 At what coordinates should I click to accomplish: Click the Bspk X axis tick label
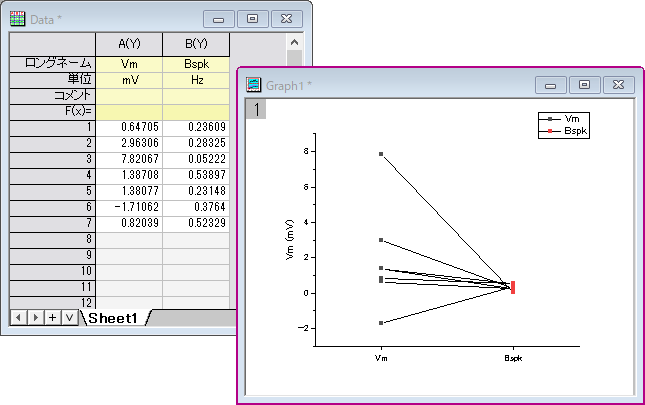[x=513, y=358]
